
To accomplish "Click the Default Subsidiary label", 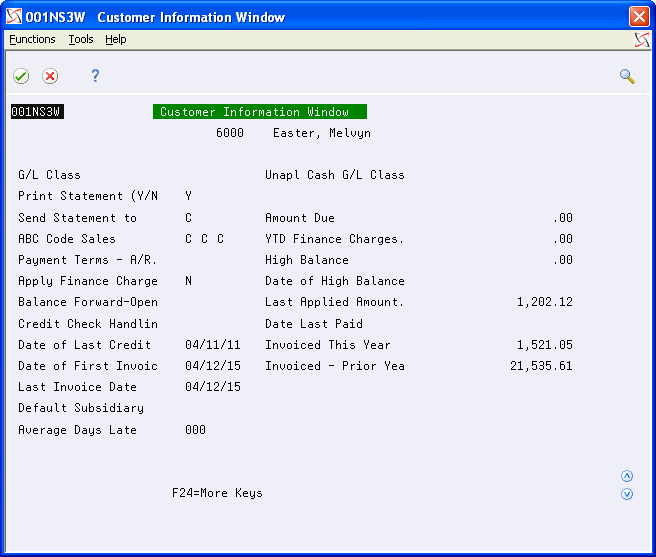I will pyautogui.click(x=81, y=408).
